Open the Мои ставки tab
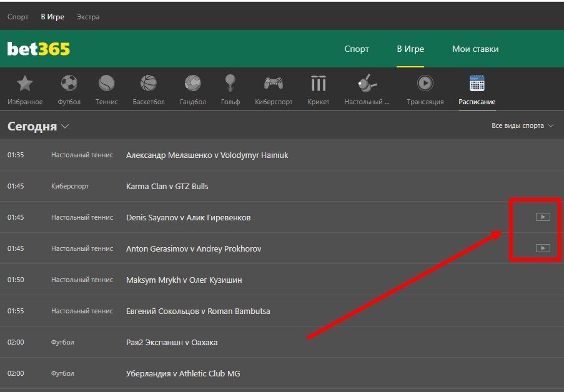 click(475, 49)
